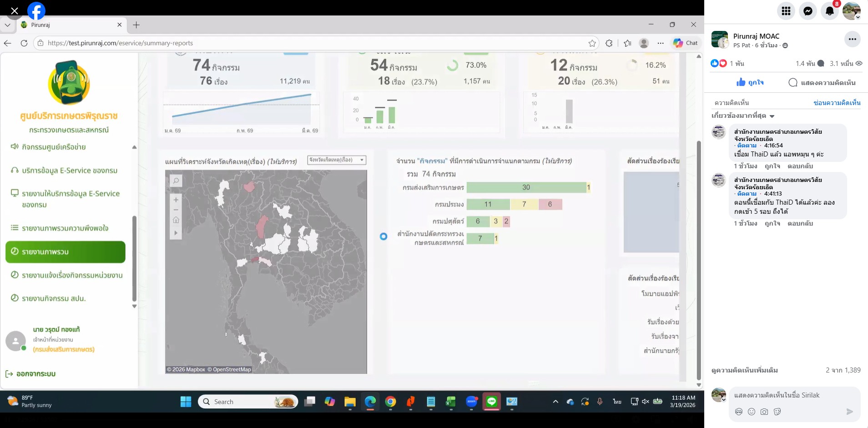Click map search magnifier icon
Viewport: 868px width, 428px height.
(x=176, y=181)
